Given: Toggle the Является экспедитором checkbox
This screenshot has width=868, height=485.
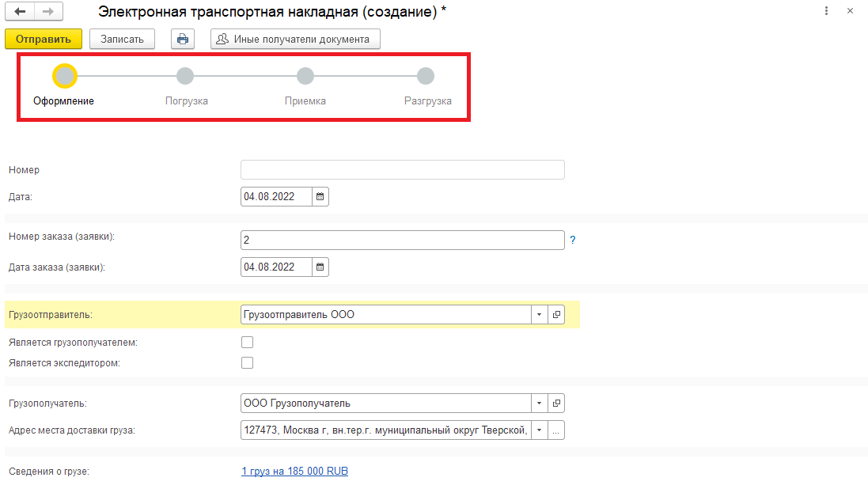Looking at the screenshot, I should point(247,362).
